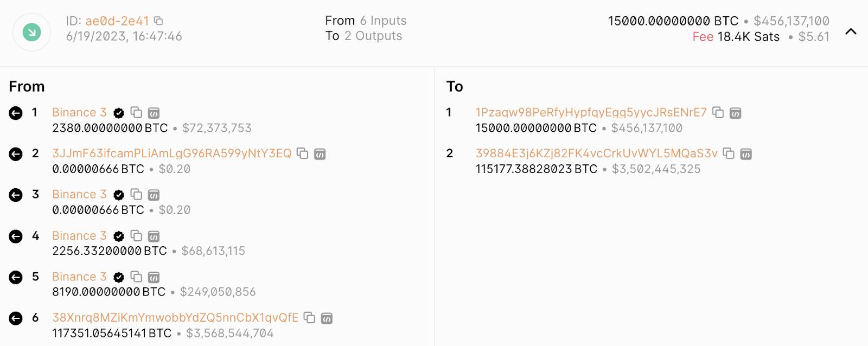The height and width of the screenshot is (346, 868).
Task: Open address 38Xnrq8MZiKmYmwobbYdZQ5nnCbX1qvQfE
Action: (175, 317)
